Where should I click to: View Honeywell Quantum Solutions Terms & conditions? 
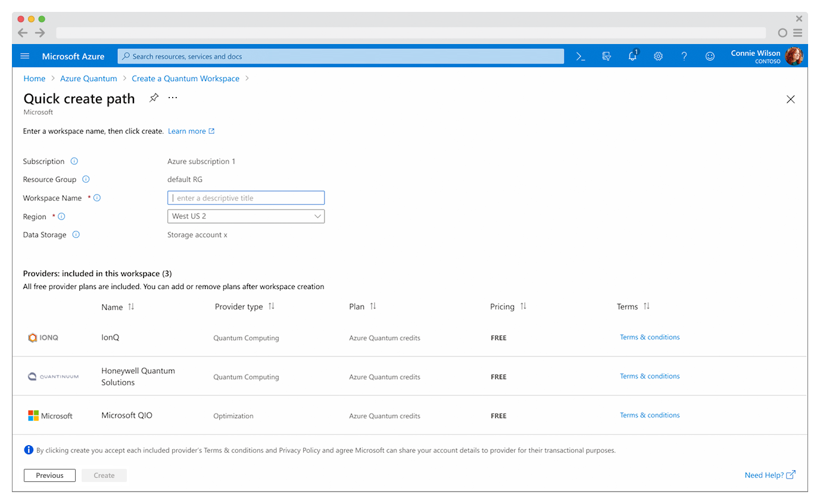650,376
